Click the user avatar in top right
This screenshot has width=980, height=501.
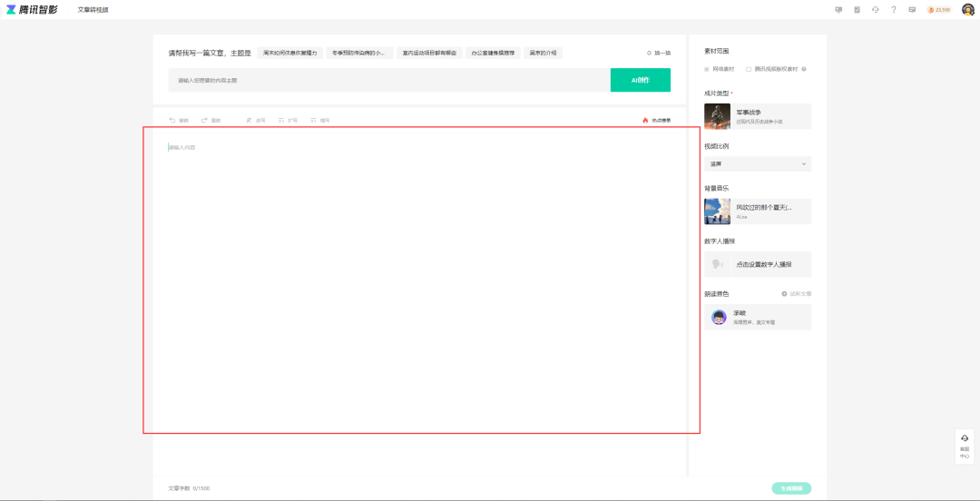(x=968, y=9)
